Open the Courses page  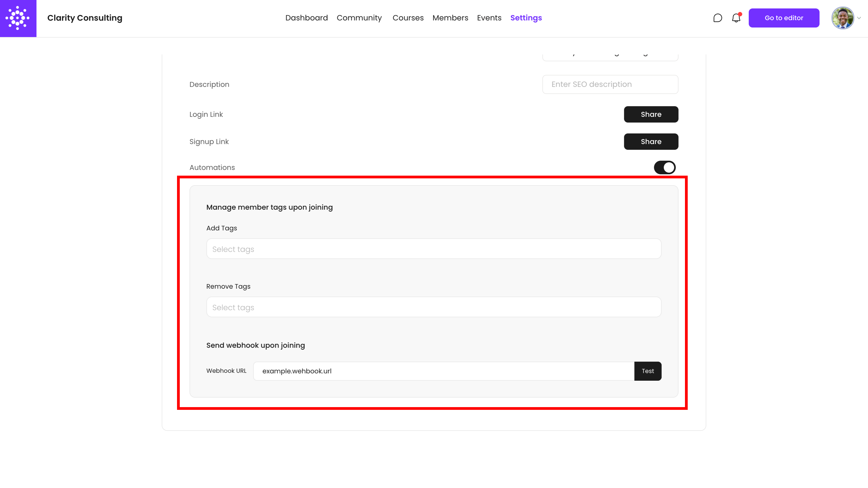(x=408, y=18)
